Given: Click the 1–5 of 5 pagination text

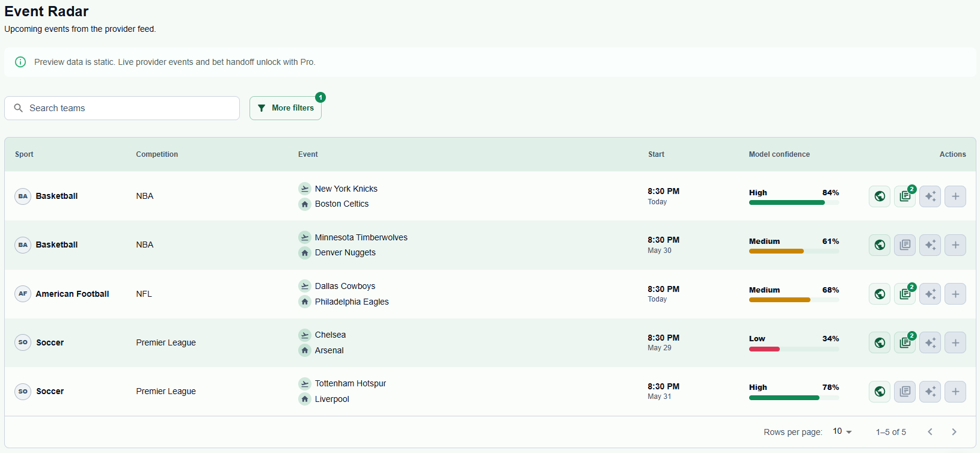Looking at the screenshot, I should click(891, 432).
